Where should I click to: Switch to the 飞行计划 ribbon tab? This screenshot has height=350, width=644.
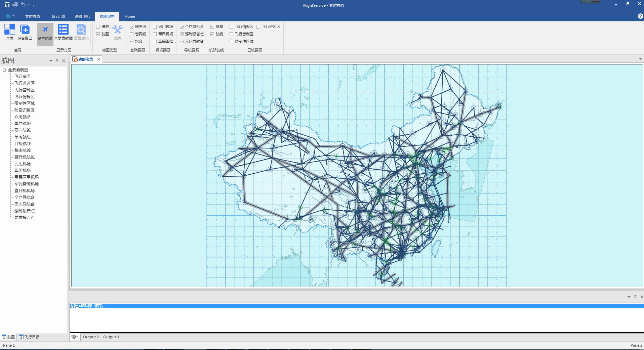57,16
